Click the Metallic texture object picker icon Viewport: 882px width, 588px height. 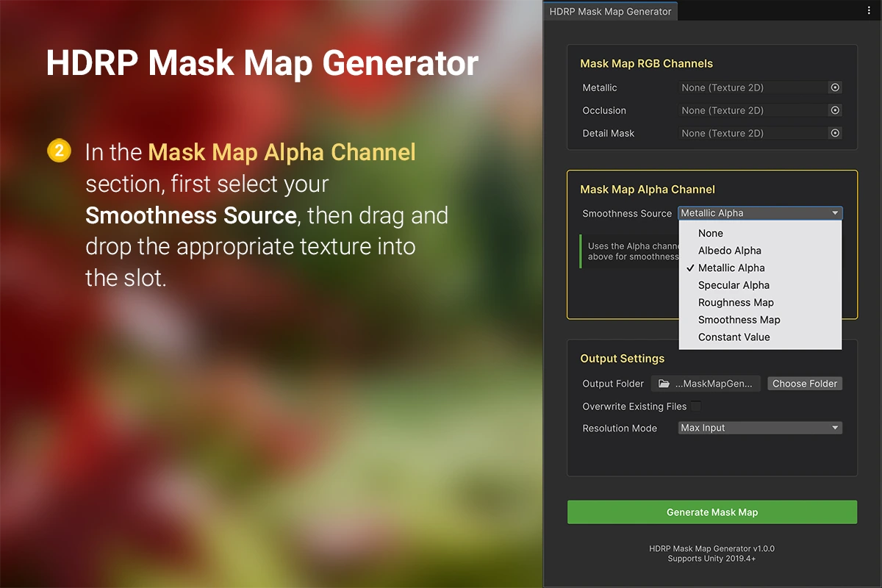click(x=835, y=87)
